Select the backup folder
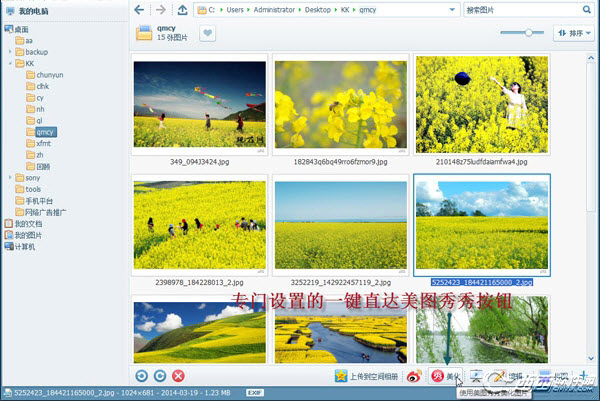 click(32, 52)
